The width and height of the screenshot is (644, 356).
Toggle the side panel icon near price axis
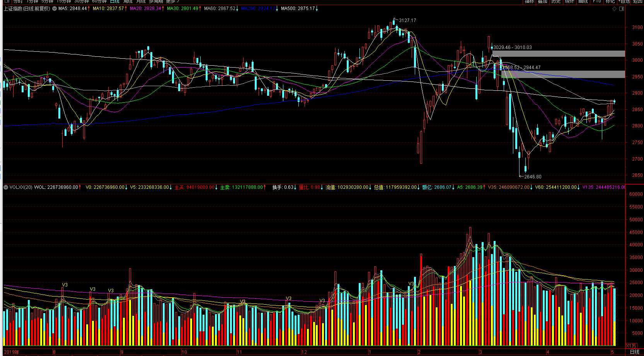click(622, 8)
